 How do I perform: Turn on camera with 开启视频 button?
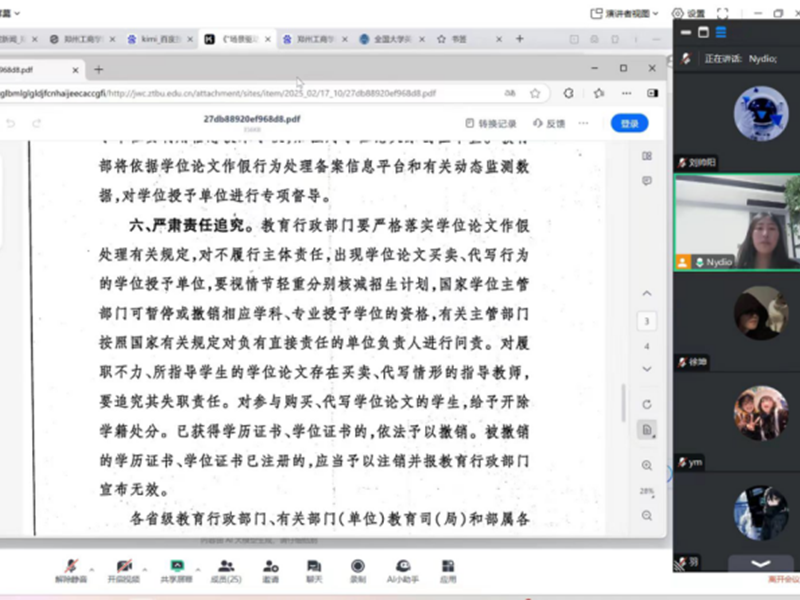point(123,567)
